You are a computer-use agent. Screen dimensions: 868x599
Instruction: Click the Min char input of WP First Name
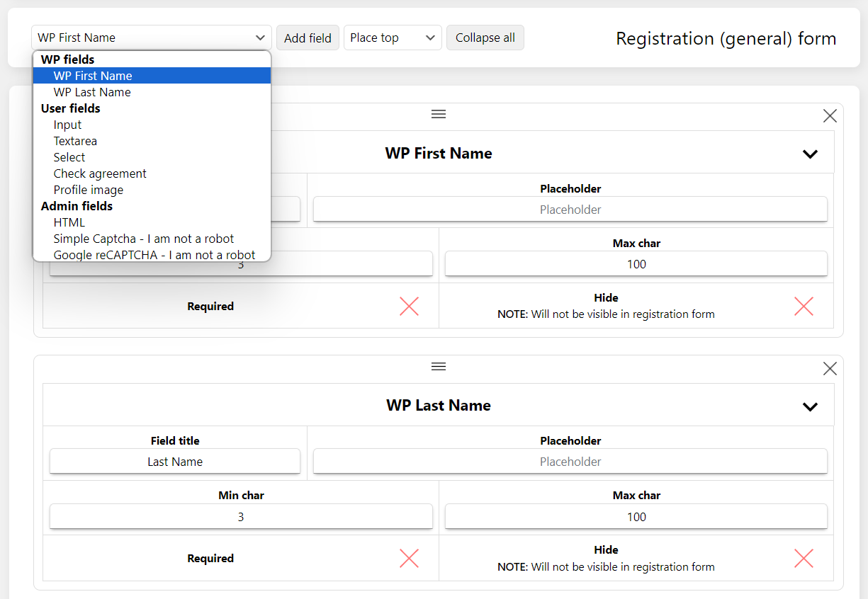pos(241,266)
